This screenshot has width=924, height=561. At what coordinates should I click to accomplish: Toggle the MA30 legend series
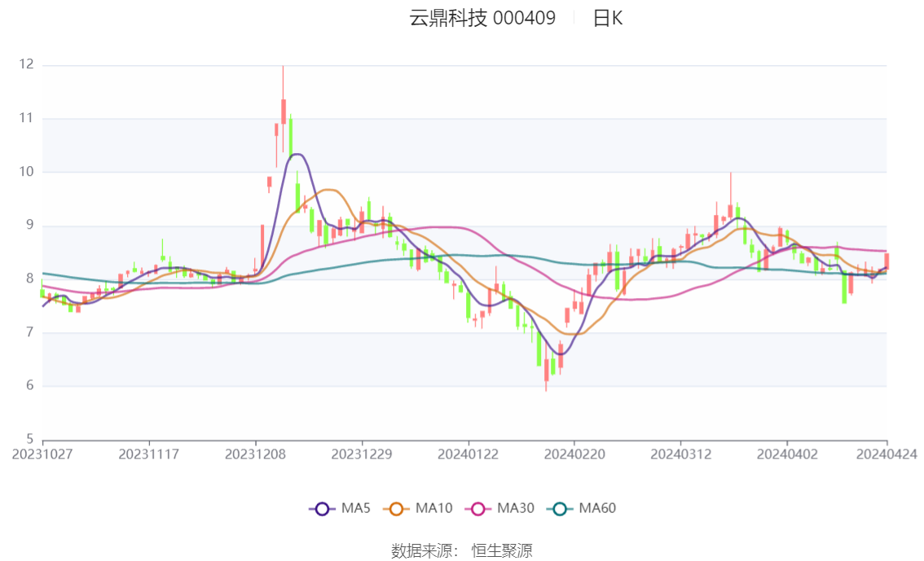pos(499,509)
